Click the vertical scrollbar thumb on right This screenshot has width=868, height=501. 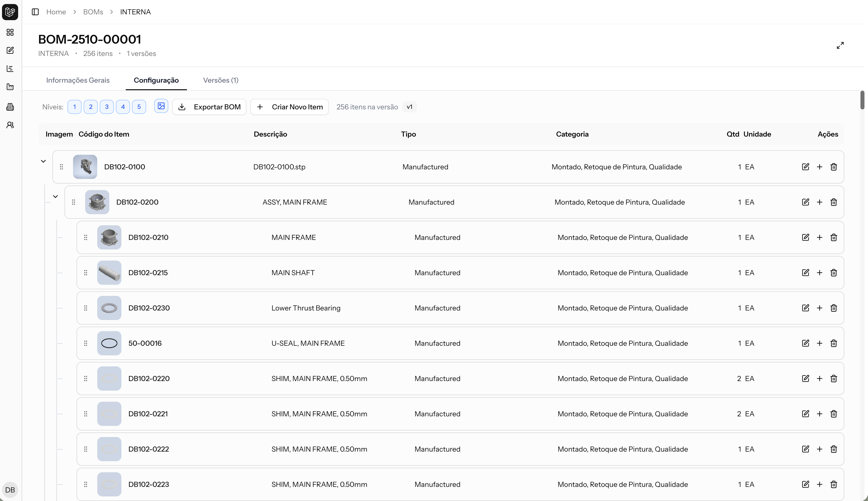pyautogui.click(x=862, y=100)
